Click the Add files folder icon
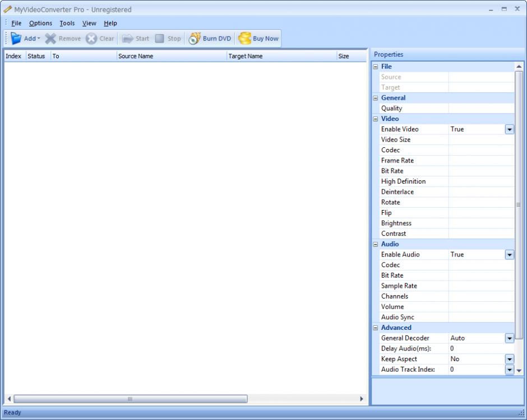 (16, 39)
